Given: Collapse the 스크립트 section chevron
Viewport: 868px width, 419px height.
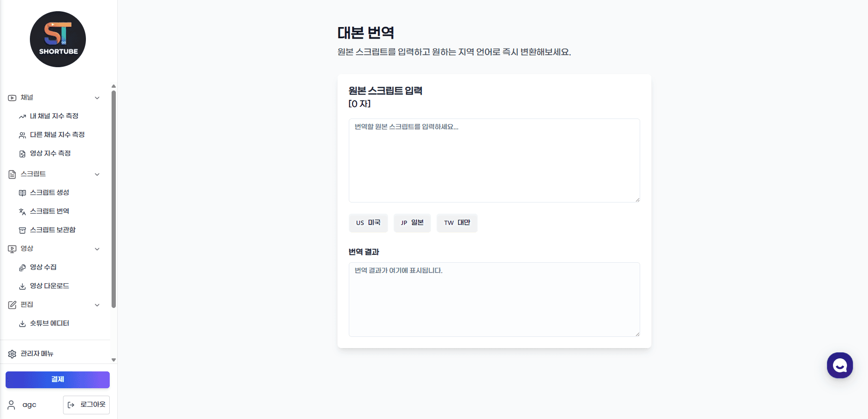Looking at the screenshot, I should point(97,174).
